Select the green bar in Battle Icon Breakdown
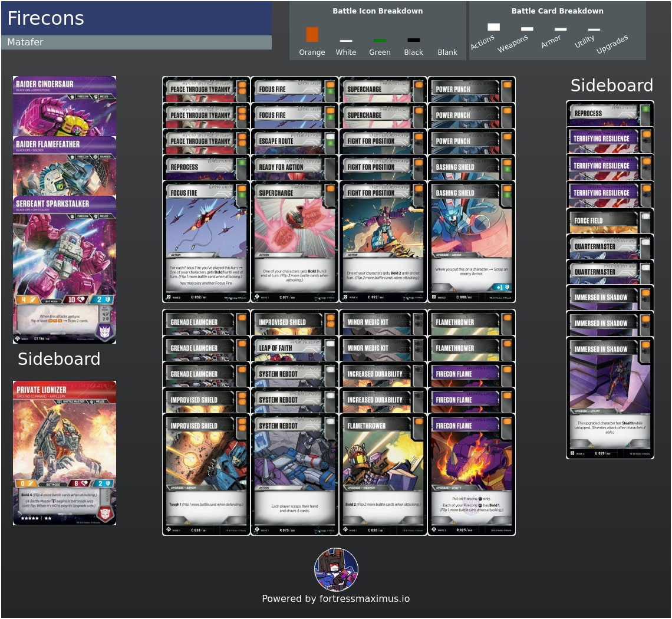Image resolution: width=672 pixels, height=619 pixels. tap(380, 40)
